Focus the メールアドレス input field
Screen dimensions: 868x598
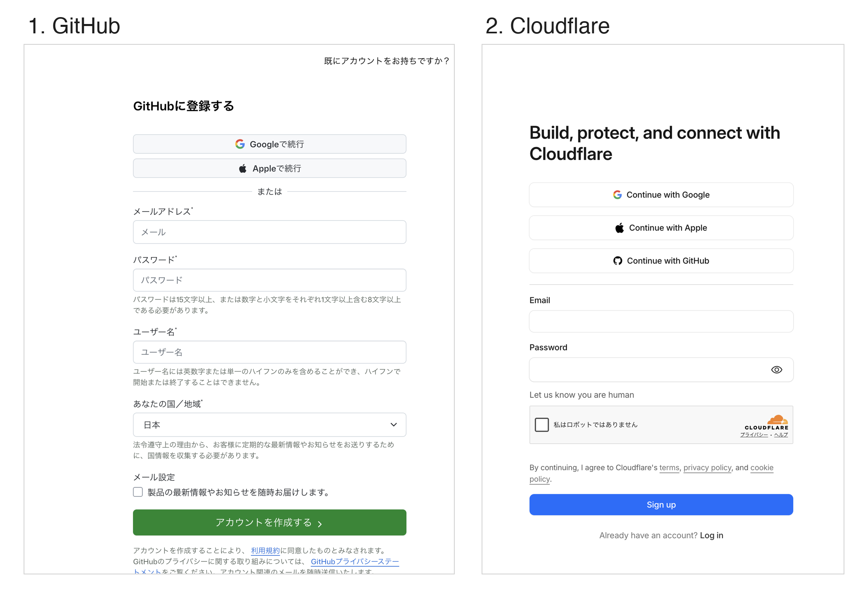[270, 232]
